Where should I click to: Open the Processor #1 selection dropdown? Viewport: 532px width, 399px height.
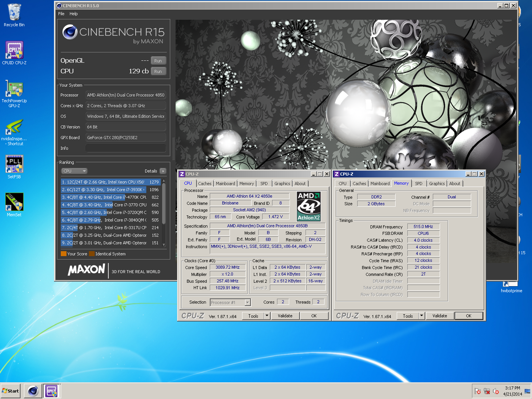(x=230, y=302)
